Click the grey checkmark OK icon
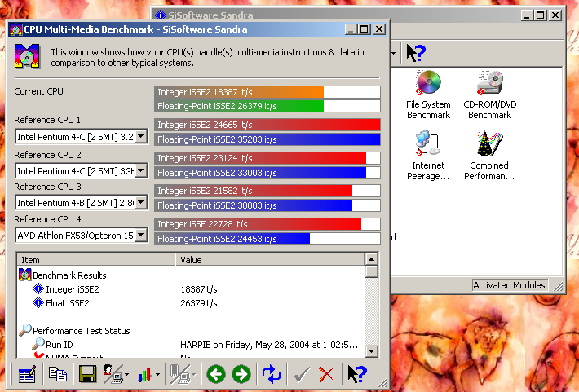Screen dimensions: 579x392 [x=302, y=375]
